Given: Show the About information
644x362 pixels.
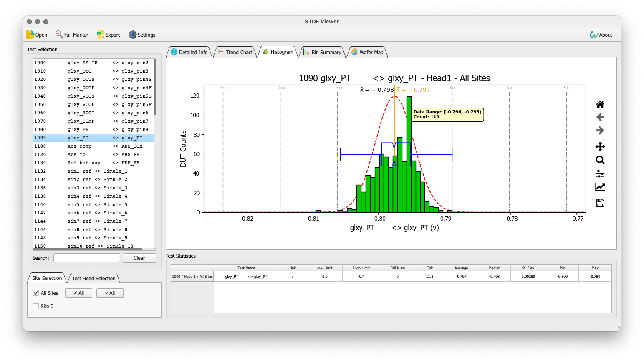Looking at the screenshot, I should [x=601, y=35].
